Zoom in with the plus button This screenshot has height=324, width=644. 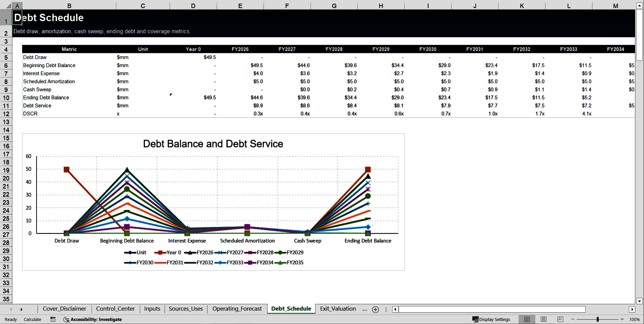coord(622,319)
